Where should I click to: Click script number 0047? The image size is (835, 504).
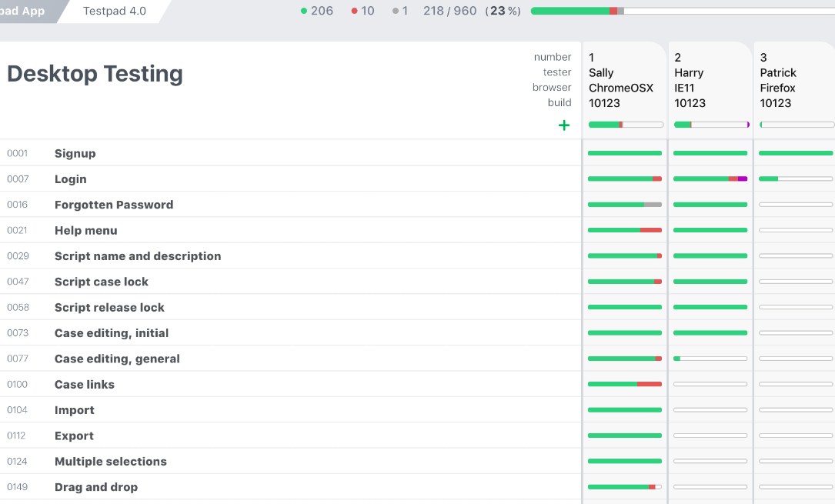pyautogui.click(x=18, y=282)
